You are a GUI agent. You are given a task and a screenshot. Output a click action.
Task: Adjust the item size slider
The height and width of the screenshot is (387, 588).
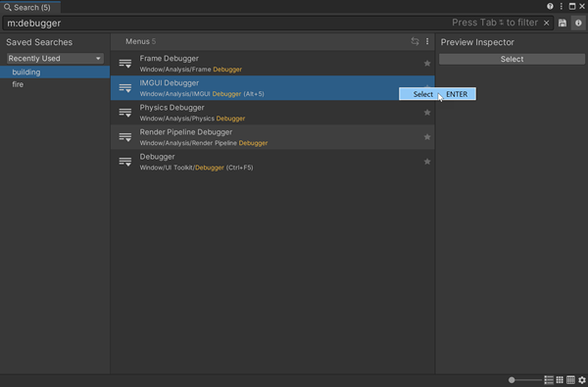[x=525, y=380]
